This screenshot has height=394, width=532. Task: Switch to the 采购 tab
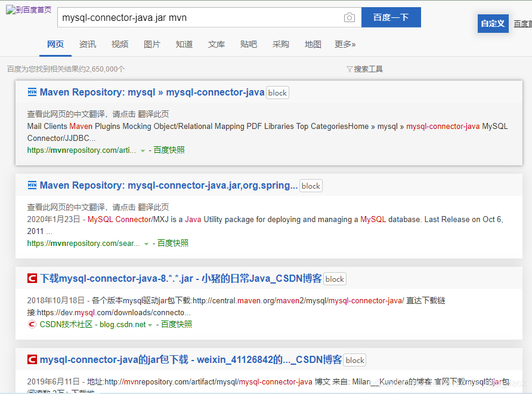[x=280, y=44]
